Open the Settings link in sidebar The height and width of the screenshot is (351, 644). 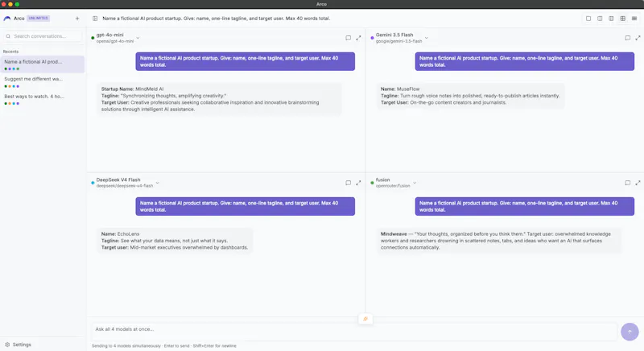(22, 345)
